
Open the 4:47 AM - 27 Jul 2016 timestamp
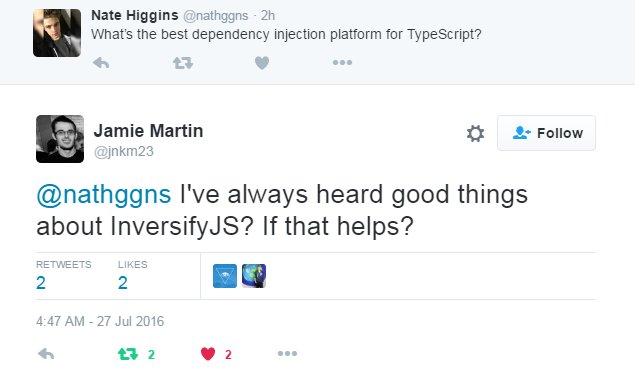[x=100, y=321]
